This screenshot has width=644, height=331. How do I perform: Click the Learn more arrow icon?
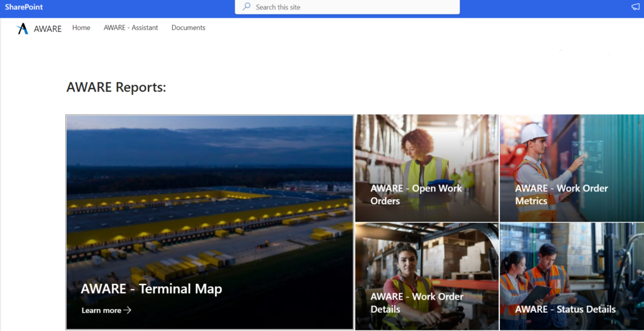tap(127, 310)
